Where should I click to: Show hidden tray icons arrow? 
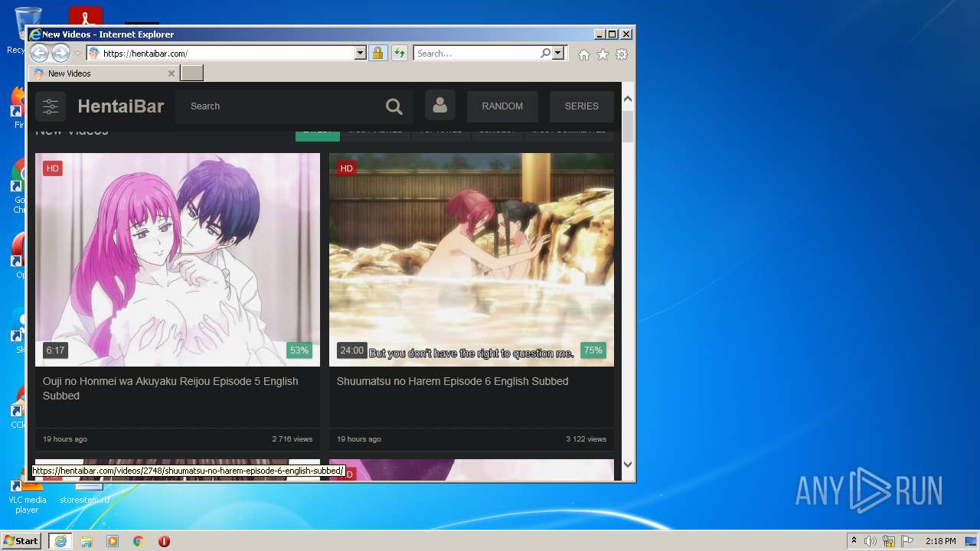pos(854,540)
